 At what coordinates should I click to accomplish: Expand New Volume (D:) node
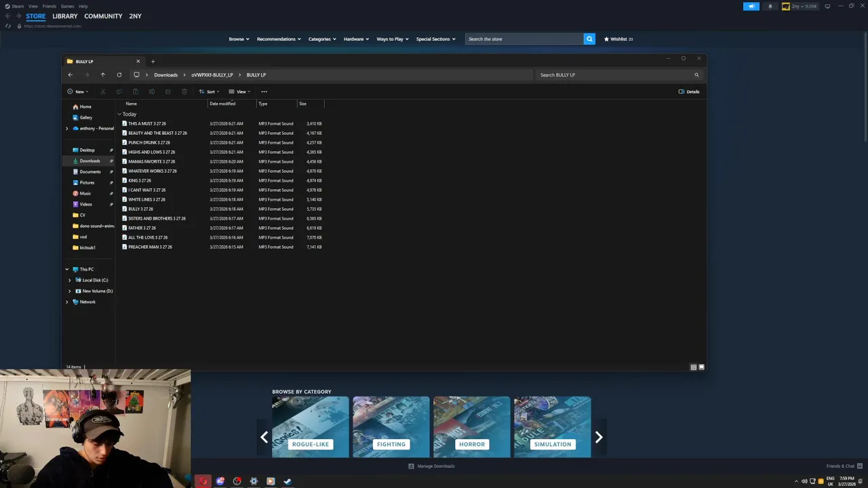[x=69, y=291]
